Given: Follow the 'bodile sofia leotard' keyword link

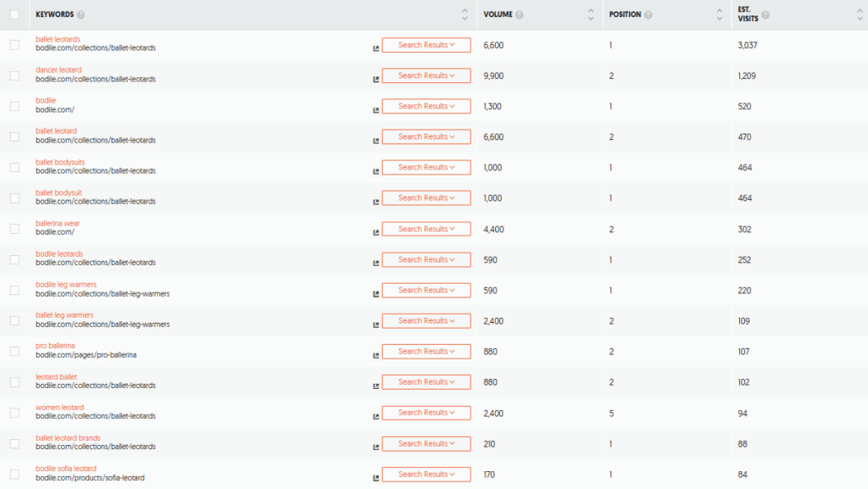Looking at the screenshot, I should point(66,469).
